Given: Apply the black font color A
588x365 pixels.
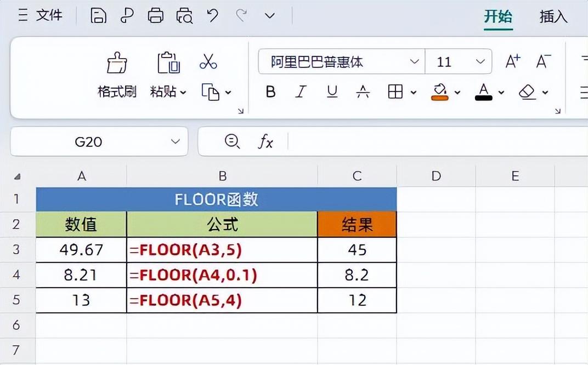Looking at the screenshot, I should pos(484,92).
